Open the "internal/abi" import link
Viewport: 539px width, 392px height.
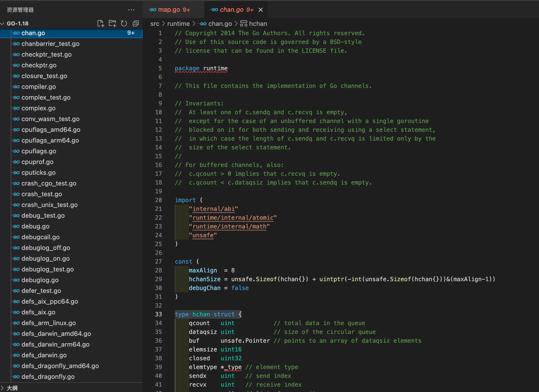[x=213, y=209]
